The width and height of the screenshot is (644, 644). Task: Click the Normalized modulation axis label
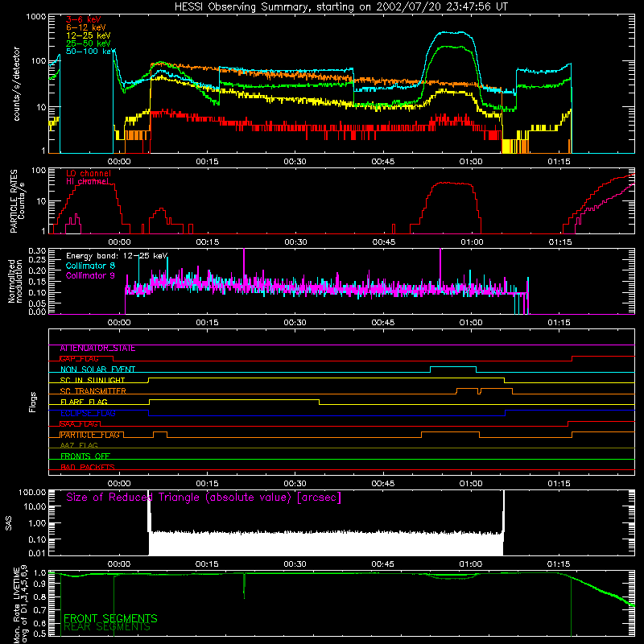[14, 281]
